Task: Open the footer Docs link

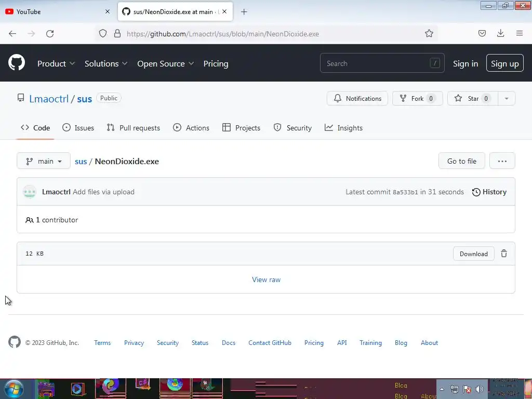Action: click(229, 343)
